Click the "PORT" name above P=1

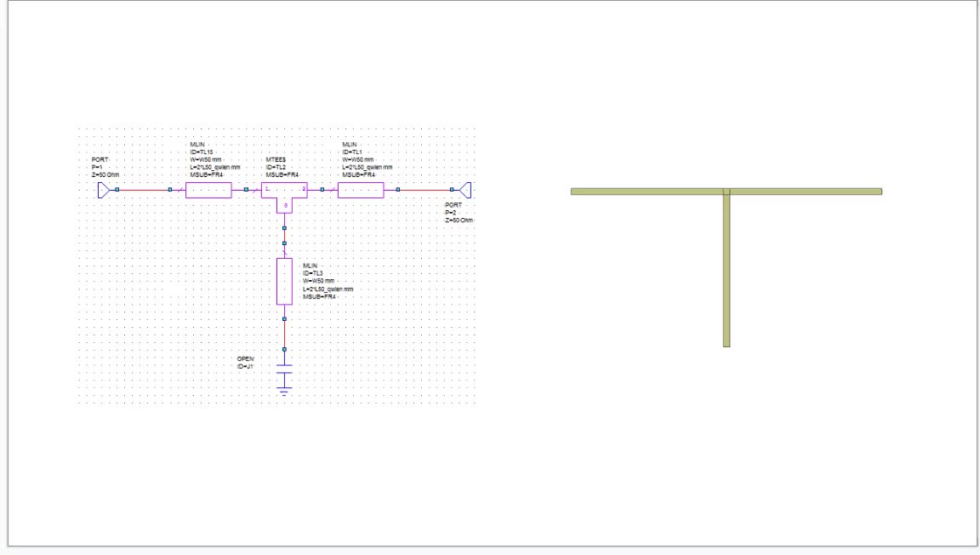click(x=100, y=159)
